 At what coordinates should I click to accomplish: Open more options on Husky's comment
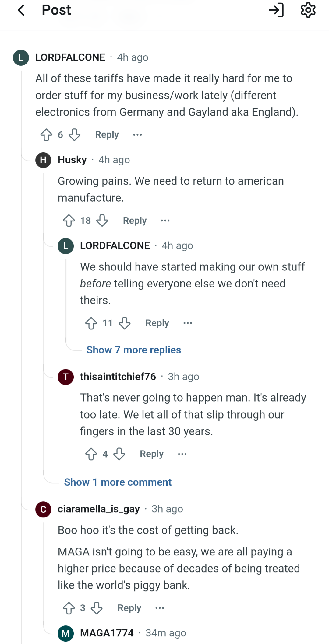[165, 221]
